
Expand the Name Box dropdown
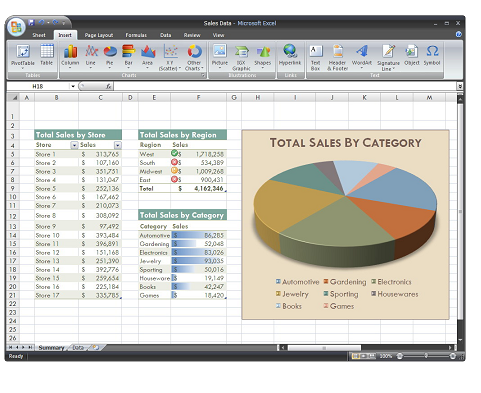click(x=73, y=86)
